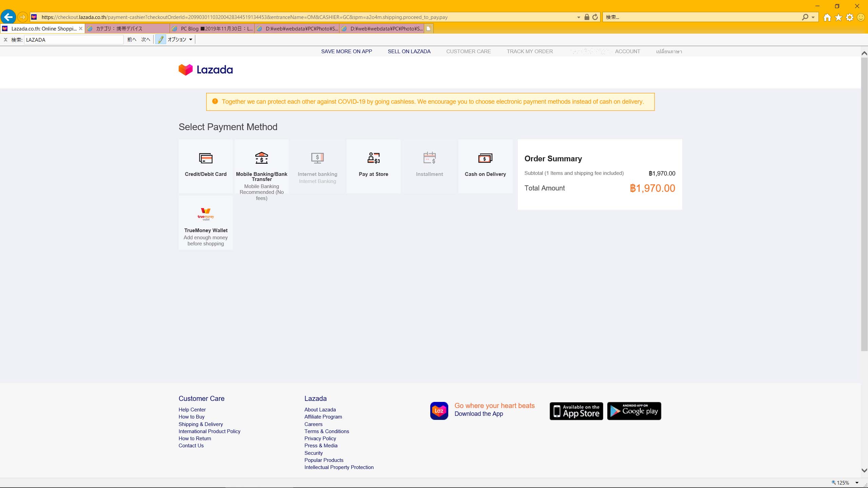
Task: Click เปลี่ยนภาษา language switcher
Action: pos(669,52)
